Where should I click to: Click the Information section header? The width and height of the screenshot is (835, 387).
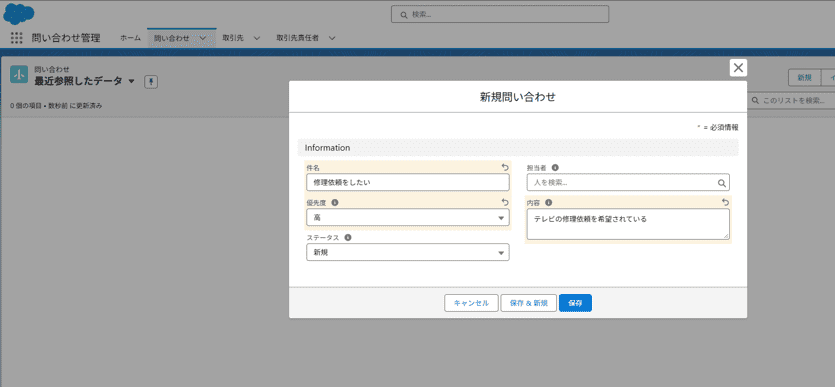(x=518, y=147)
